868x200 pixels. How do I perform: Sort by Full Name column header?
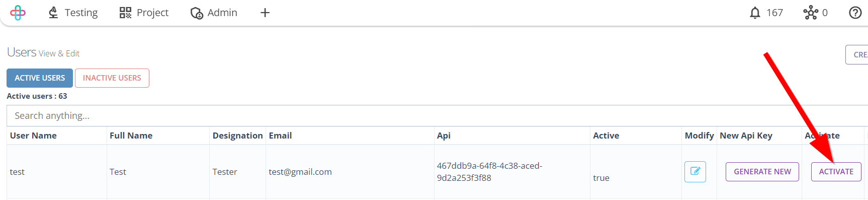(131, 136)
